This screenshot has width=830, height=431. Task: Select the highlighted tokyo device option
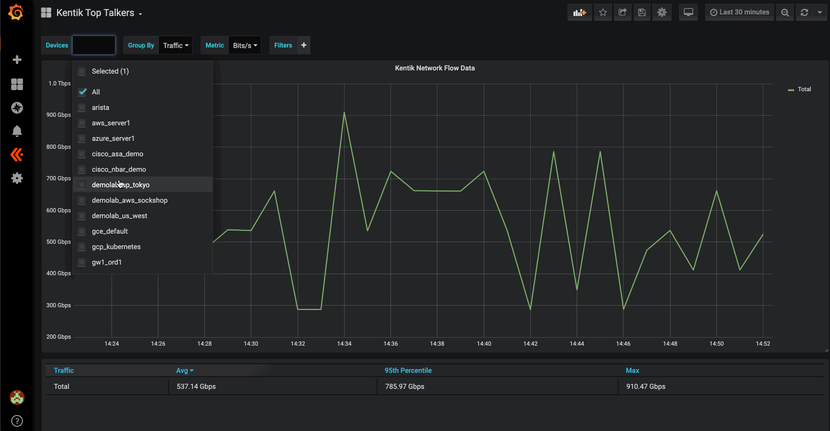[142, 185]
